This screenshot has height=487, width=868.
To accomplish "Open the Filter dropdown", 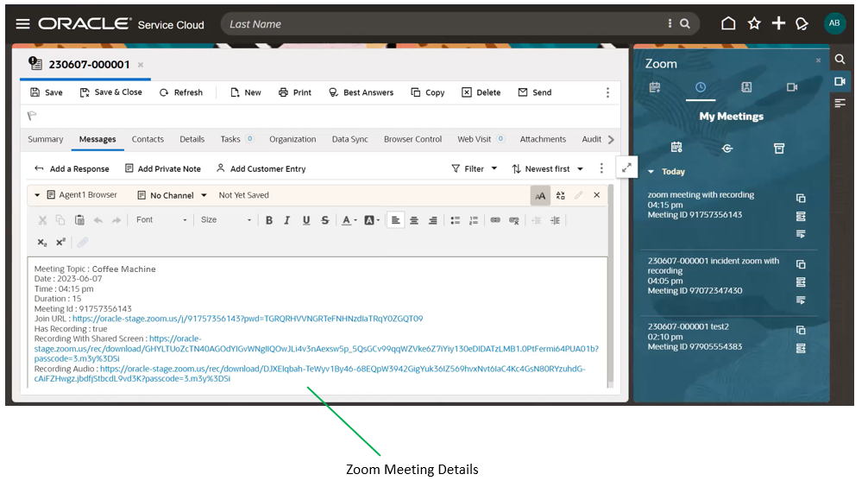I will pyautogui.click(x=475, y=168).
